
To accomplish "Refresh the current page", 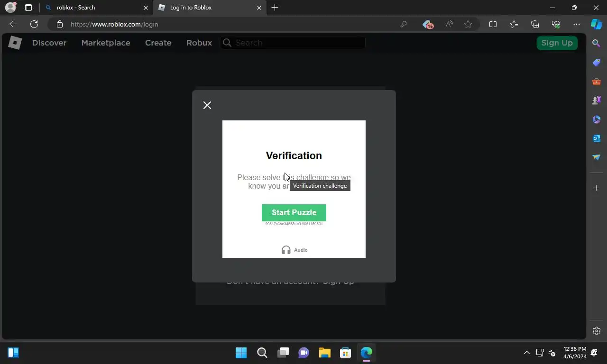I will pos(34,24).
